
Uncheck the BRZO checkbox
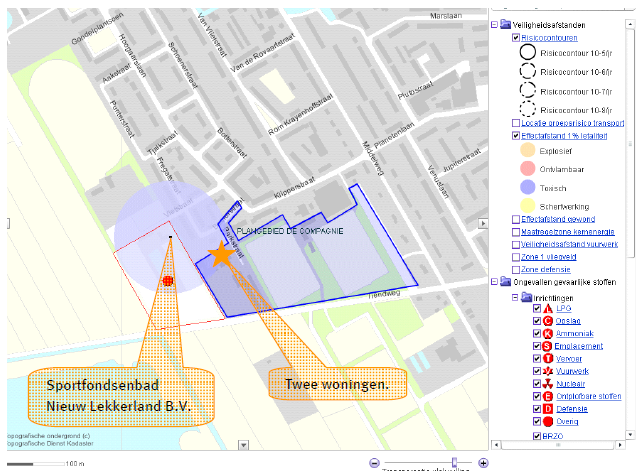pyautogui.click(x=537, y=436)
